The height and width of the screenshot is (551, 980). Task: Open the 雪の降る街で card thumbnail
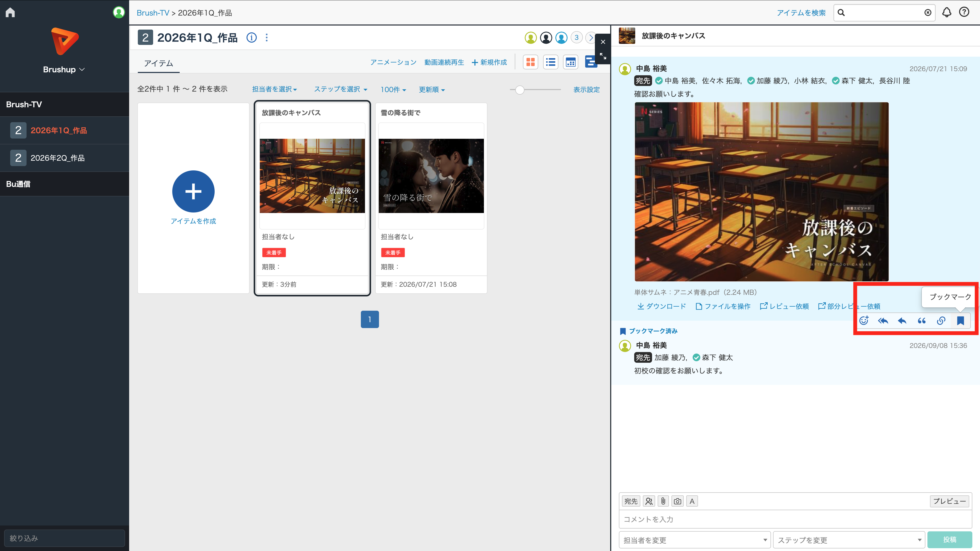431,176
